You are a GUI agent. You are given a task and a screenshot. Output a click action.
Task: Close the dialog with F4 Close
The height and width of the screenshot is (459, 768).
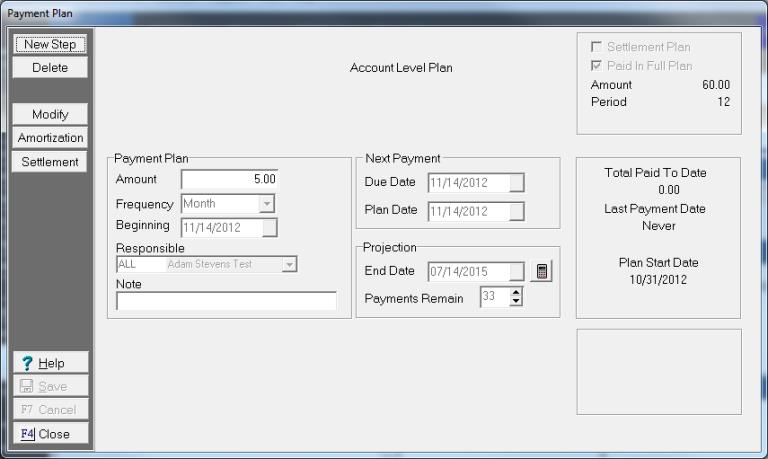click(50, 434)
